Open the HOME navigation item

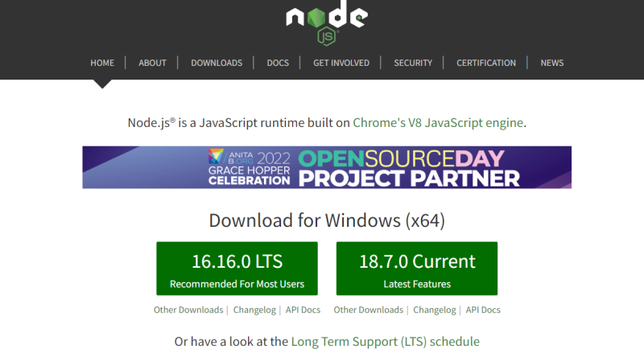pos(102,63)
